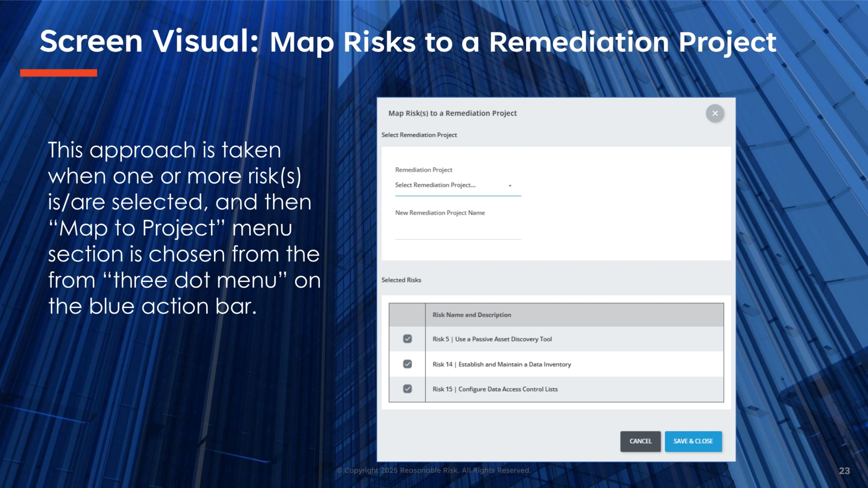Click the 'Selected Risks' section label
868x488 pixels.
401,280
